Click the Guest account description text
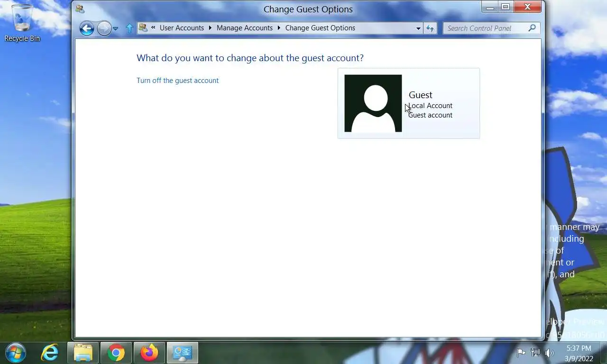Screen dimensions: 607x364 [x=431, y=115]
